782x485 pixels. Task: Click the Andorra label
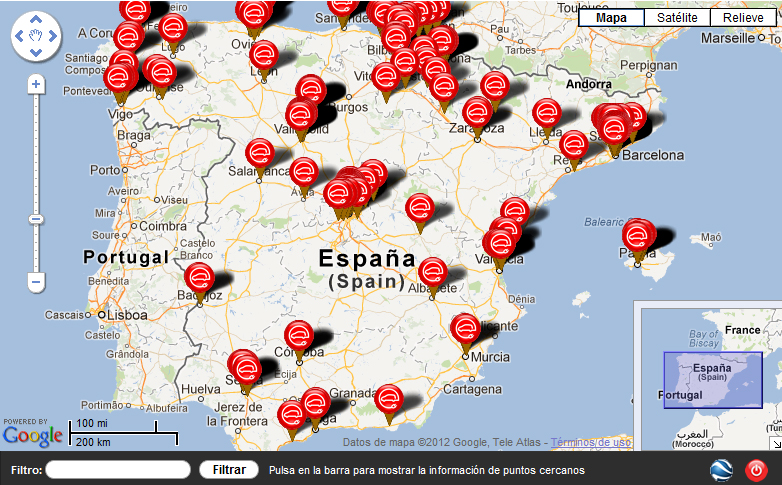(588, 84)
